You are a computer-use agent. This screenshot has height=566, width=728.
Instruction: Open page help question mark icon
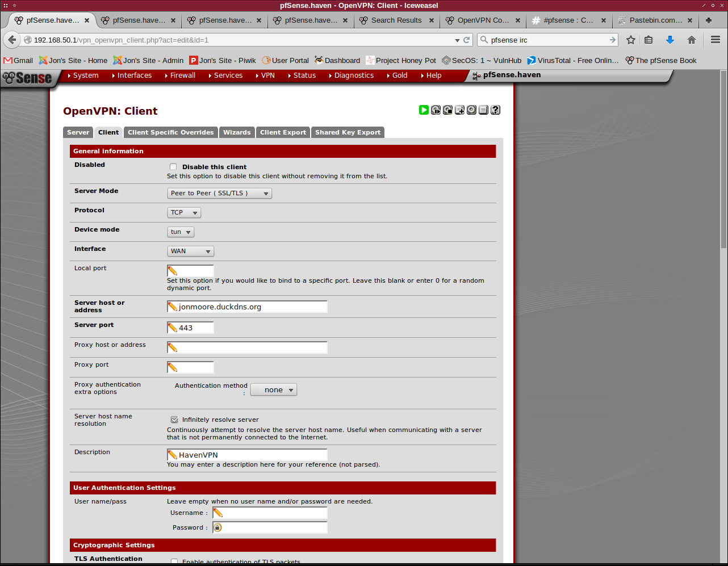[x=495, y=110]
